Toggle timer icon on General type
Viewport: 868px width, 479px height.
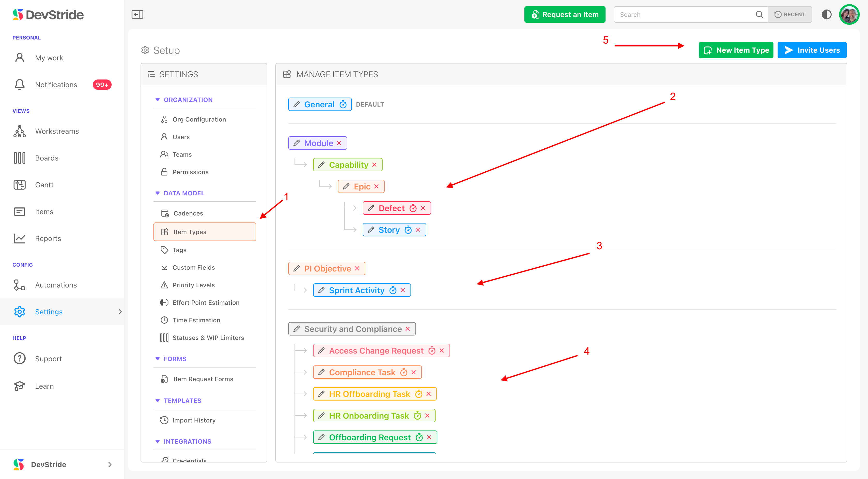tap(343, 104)
